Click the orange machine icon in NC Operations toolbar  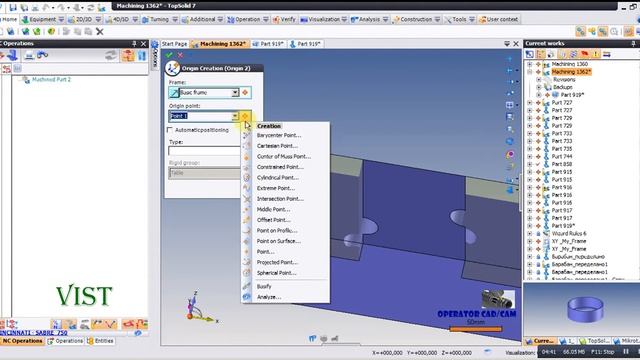128,56
